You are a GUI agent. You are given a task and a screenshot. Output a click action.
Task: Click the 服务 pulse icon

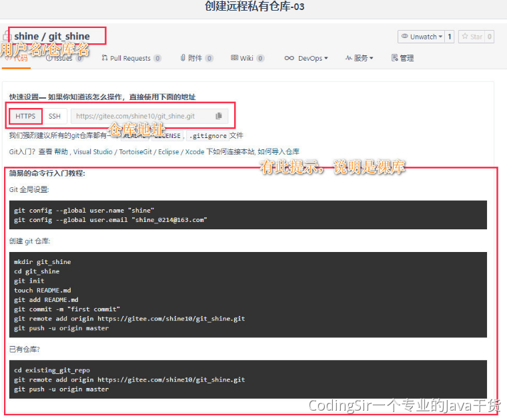348,58
